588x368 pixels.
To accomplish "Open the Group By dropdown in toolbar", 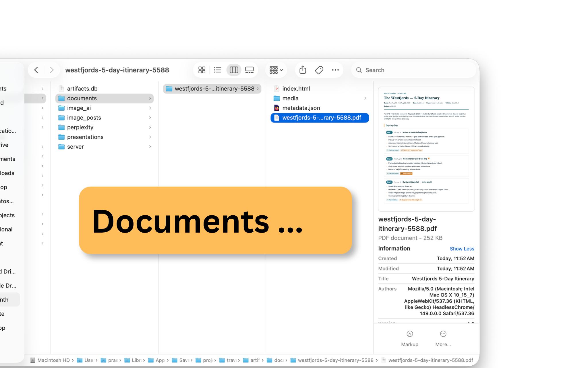I will coord(276,70).
